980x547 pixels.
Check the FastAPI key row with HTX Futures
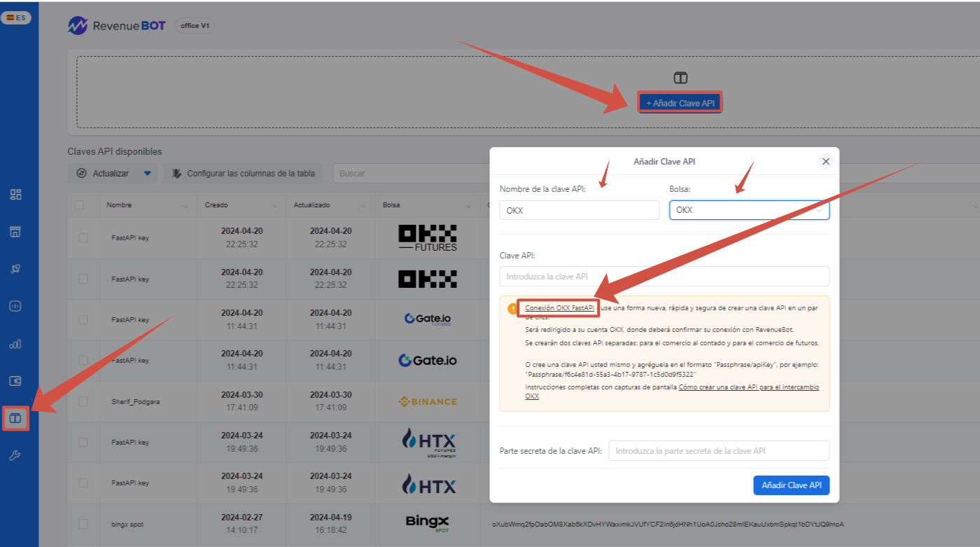coord(83,442)
